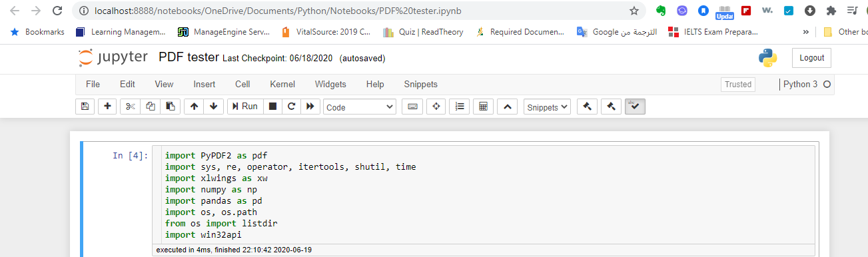Click the upward chevron toolbar button

508,107
